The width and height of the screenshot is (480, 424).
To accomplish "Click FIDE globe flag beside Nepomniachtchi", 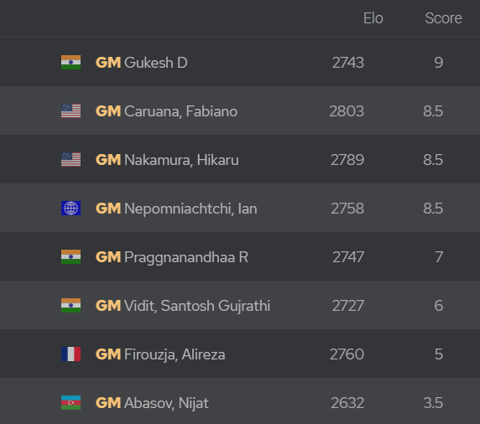I will click(x=71, y=208).
